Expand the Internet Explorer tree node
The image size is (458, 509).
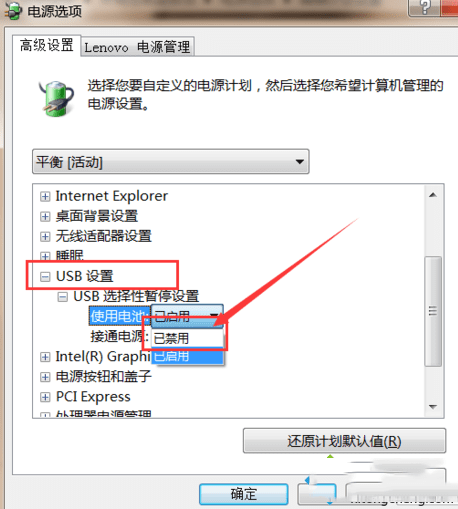[45, 197]
